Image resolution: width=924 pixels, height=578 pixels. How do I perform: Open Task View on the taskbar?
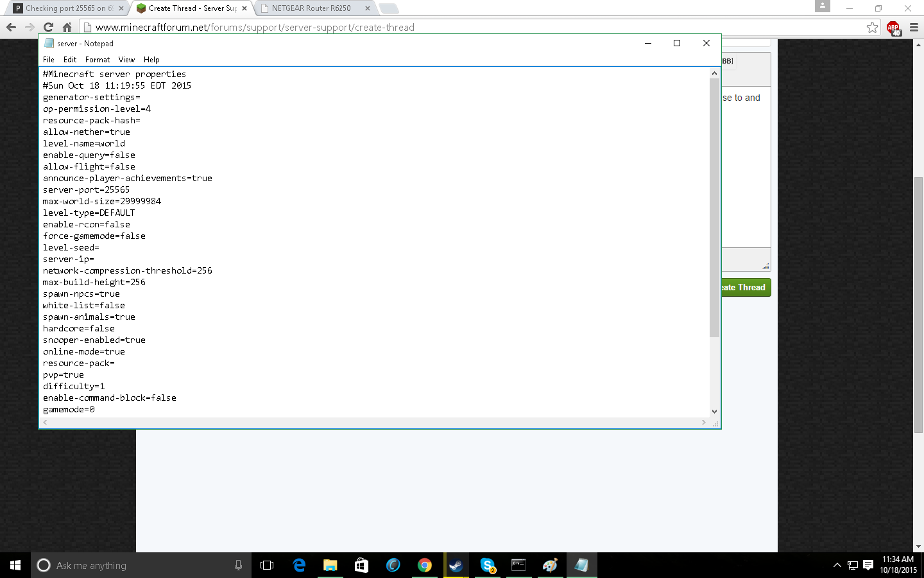click(x=267, y=565)
